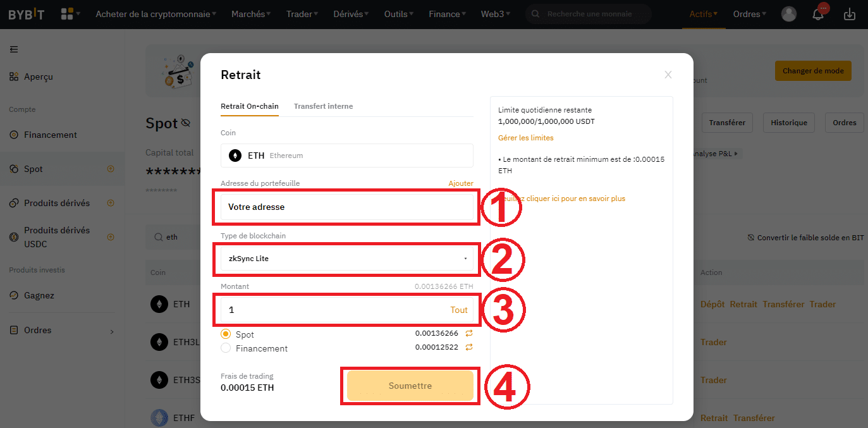This screenshot has height=428, width=868.
Task: Open the download desktop app icon
Action: pyautogui.click(x=850, y=13)
